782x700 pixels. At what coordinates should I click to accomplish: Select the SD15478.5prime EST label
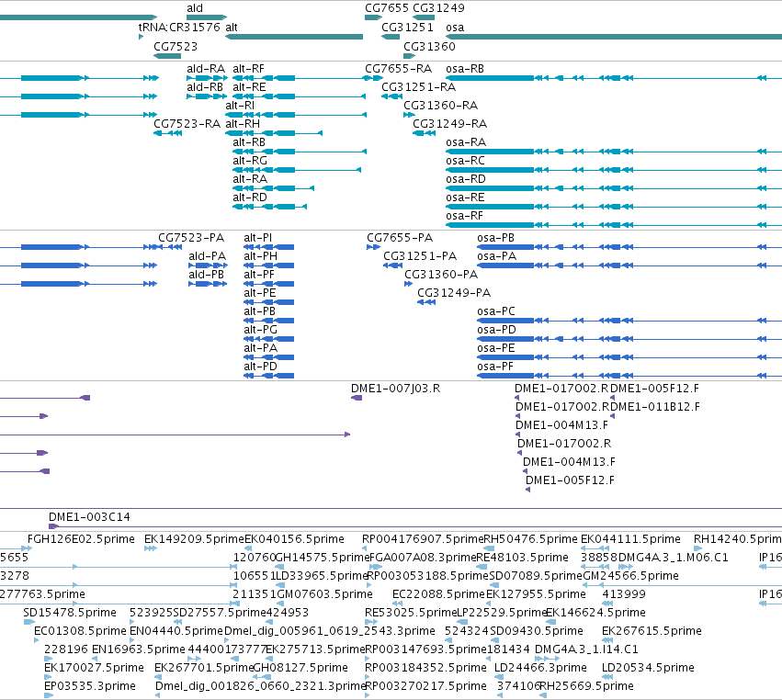tap(70, 613)
